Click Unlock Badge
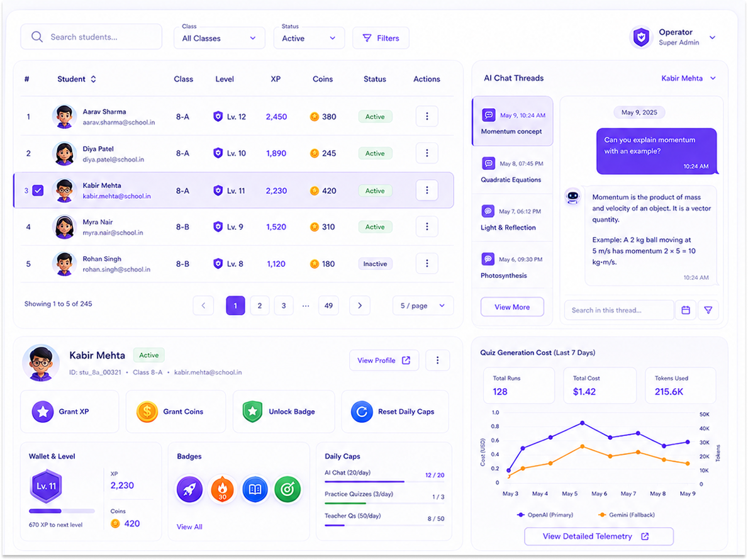 coord(283,412)
